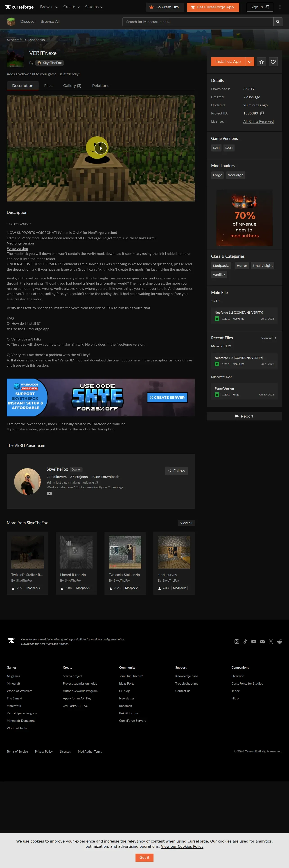Click the VERITY.exe project thumbnail

pyautogui.click(x=16, y=58)
